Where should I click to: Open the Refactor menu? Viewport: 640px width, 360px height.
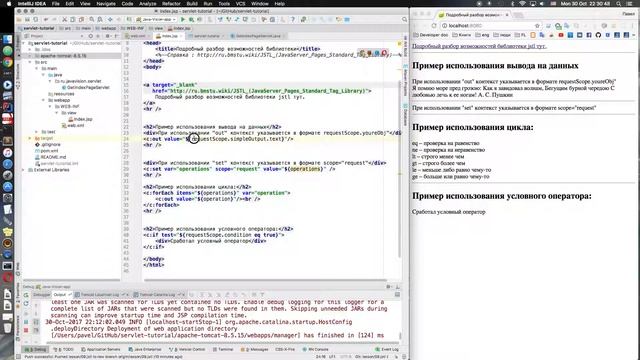(171, 4)
